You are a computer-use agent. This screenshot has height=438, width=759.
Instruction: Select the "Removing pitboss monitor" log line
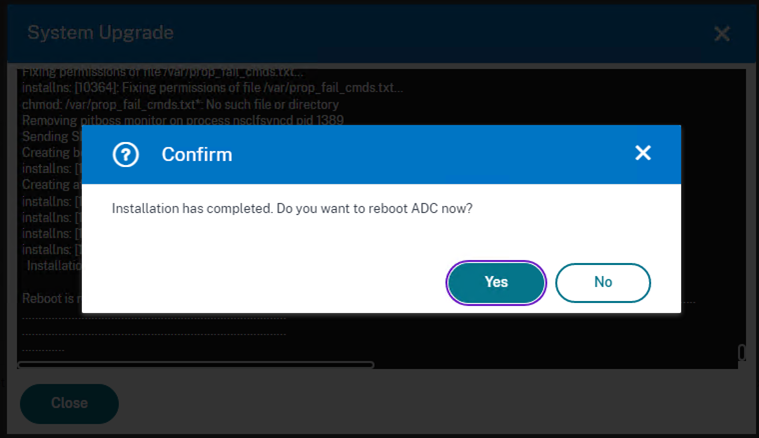[182, 121]
